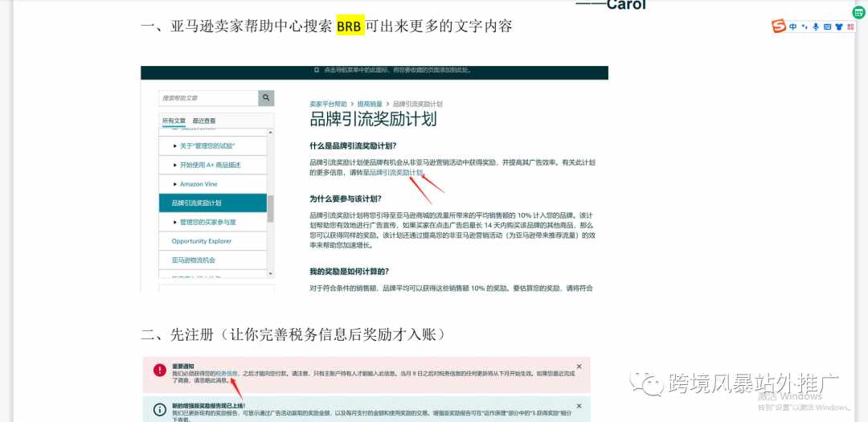Switch to 最近查看 tab
868x422 pixels.
(x=204, y=121)
